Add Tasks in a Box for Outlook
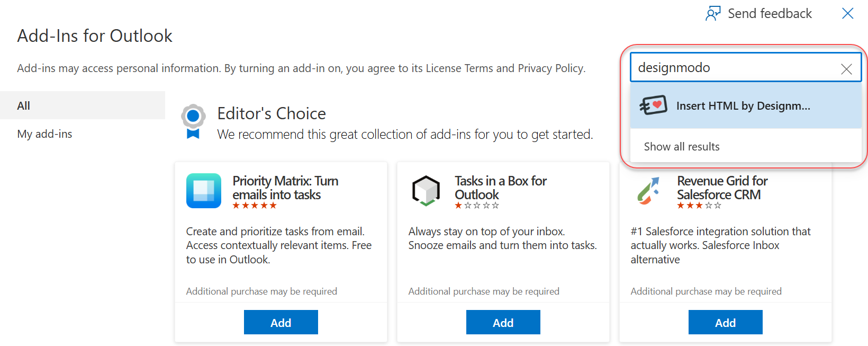This screenshot has height=346, width=868. 503,322
